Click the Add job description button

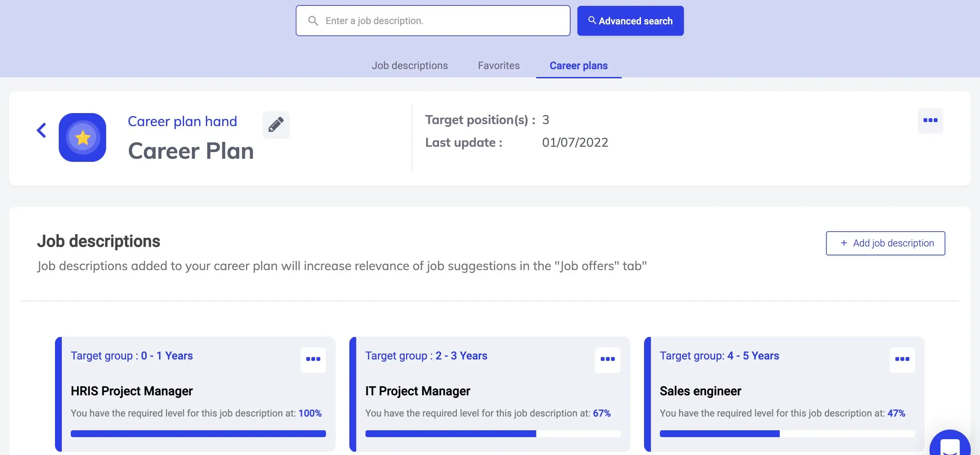click(x=885, y=243)
